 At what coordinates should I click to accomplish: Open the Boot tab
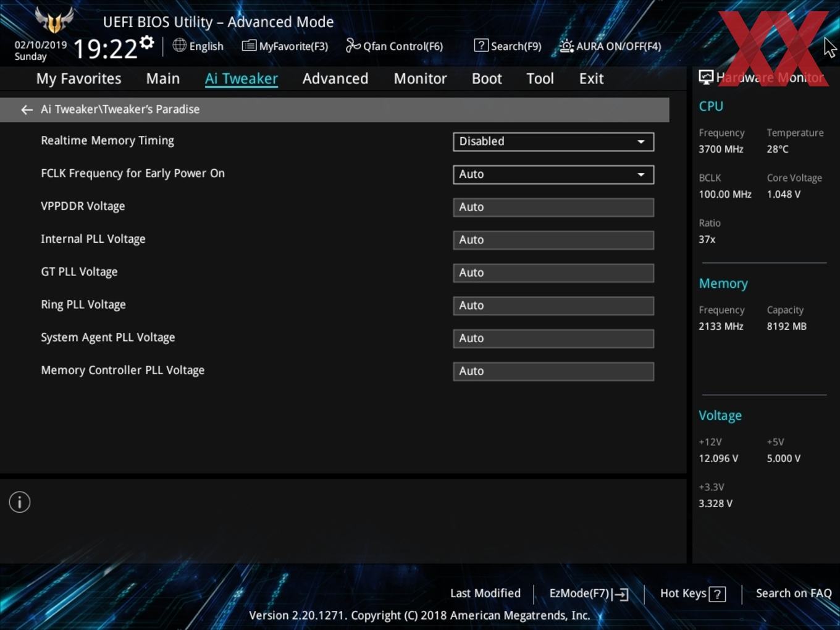click(x=487, y=79)
